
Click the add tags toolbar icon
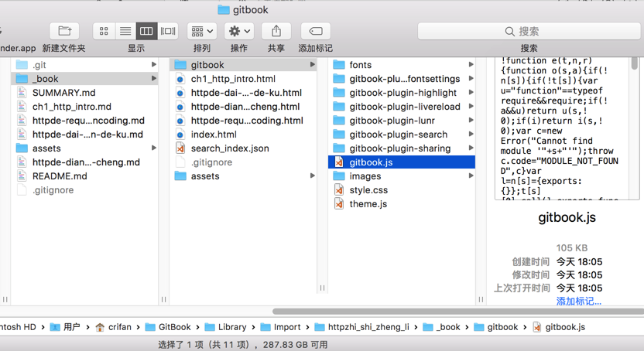[316, 31]
